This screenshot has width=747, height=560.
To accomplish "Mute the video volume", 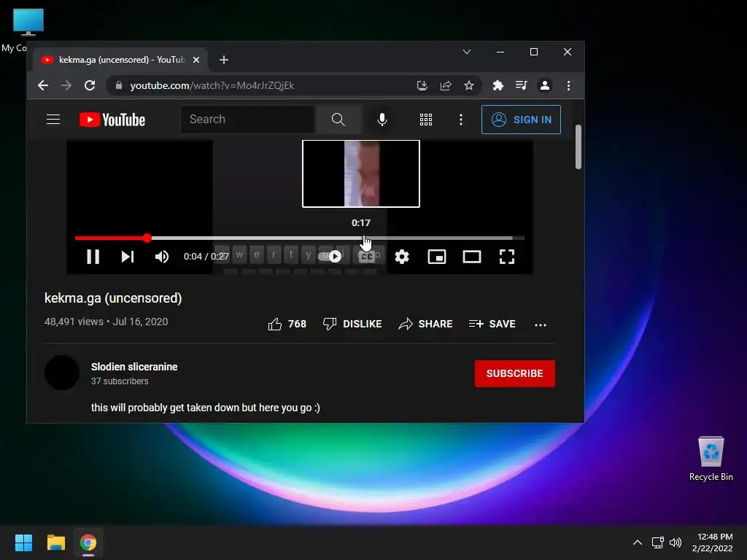I will click(162, 257).
